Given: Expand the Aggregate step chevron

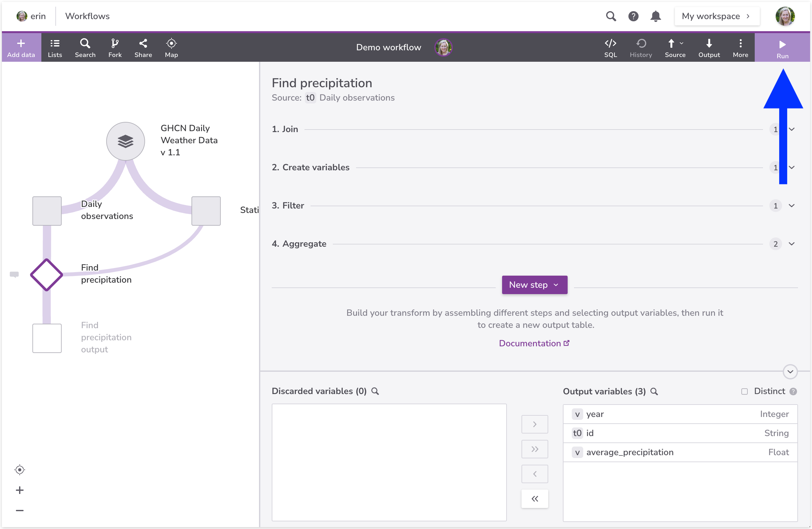Looking at the screenshot, I should tap(792, 244).
